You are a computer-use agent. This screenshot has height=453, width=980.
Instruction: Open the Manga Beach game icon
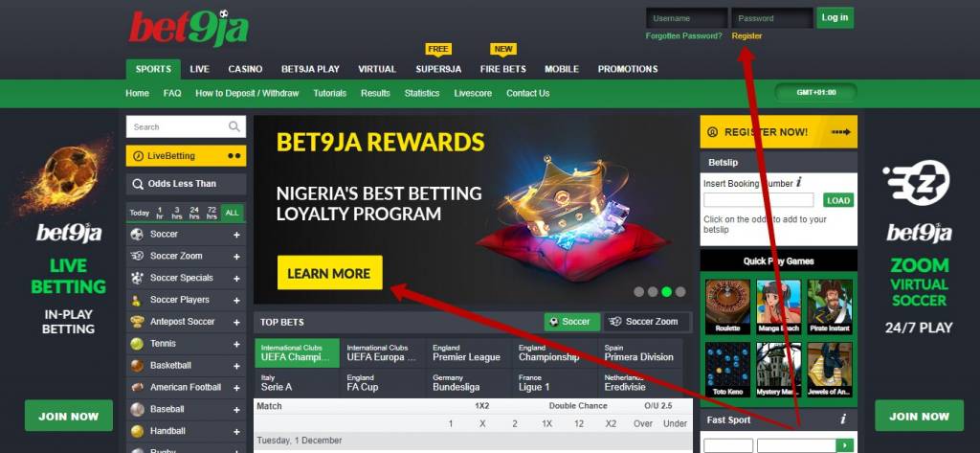(x=778, y=306)
